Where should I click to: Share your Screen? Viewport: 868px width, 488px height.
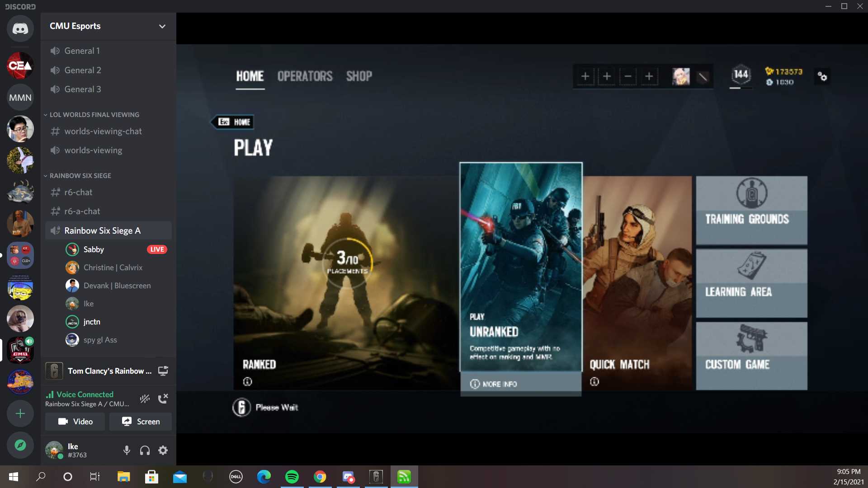pyautogui.click(x=140, y=422)
